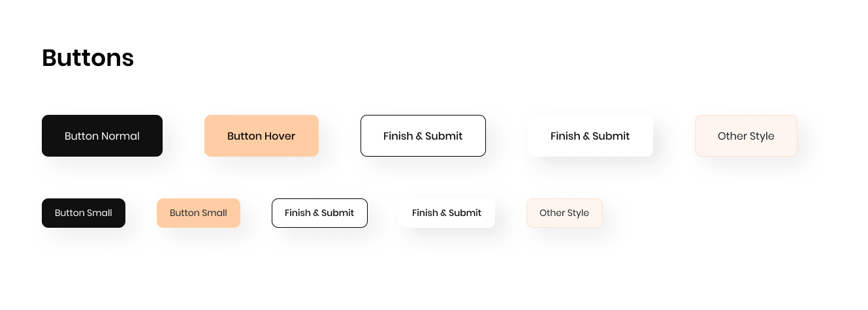868x310 pixels.
Task: Click the Buttons heading text
Action: (88, 58)
